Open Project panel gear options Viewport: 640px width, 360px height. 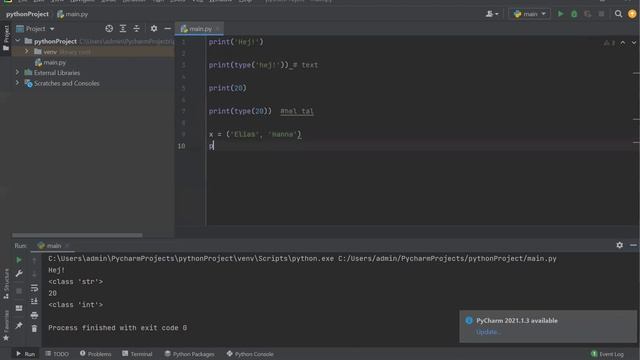point(153,29)
